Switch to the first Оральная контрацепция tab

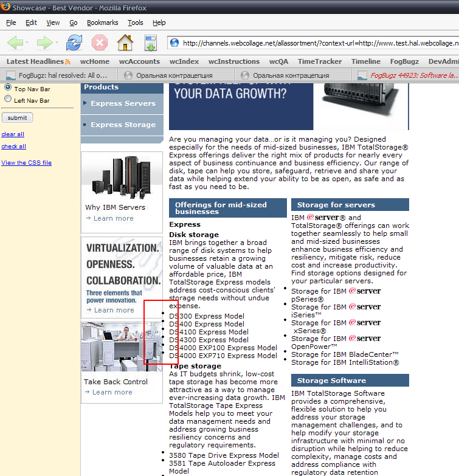[x=176, y=75]
